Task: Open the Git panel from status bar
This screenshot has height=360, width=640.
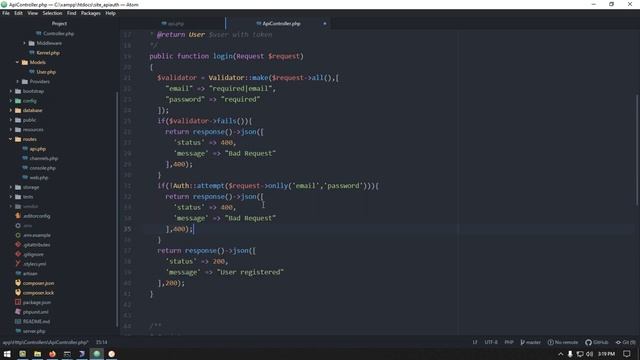Action: (626, 342)
